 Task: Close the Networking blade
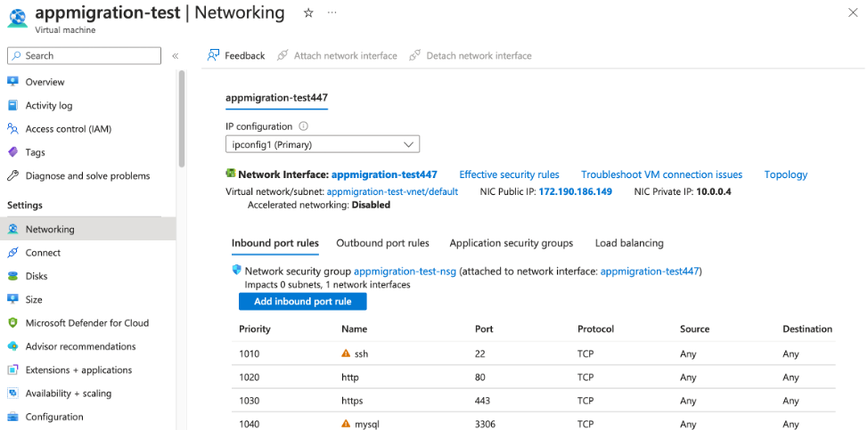coord(853,13)
